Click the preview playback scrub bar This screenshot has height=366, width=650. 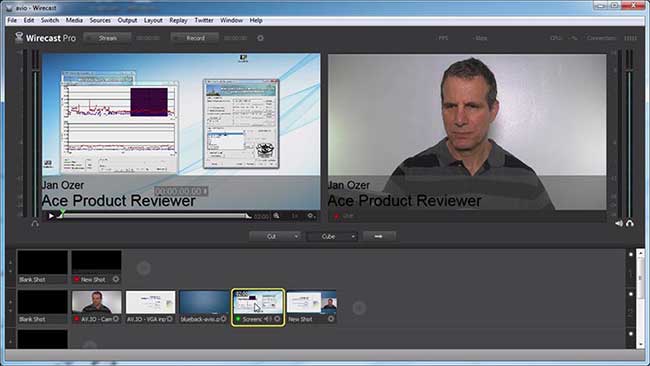point(155,216)
